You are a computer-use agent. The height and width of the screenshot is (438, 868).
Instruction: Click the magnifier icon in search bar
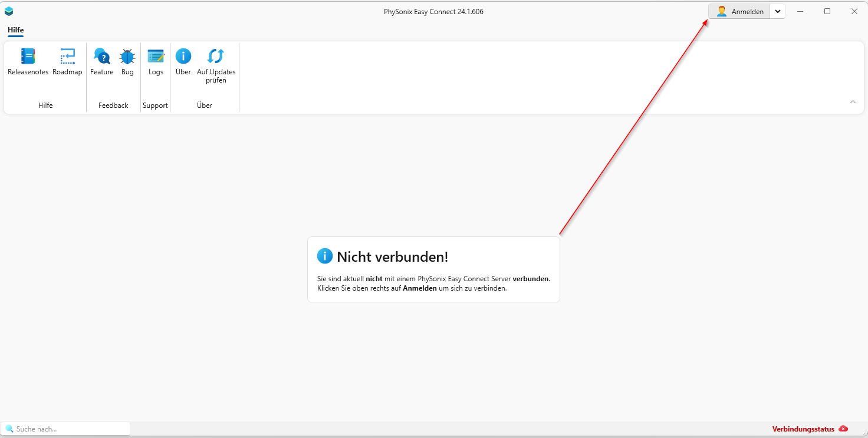click(x=9, y=429)
